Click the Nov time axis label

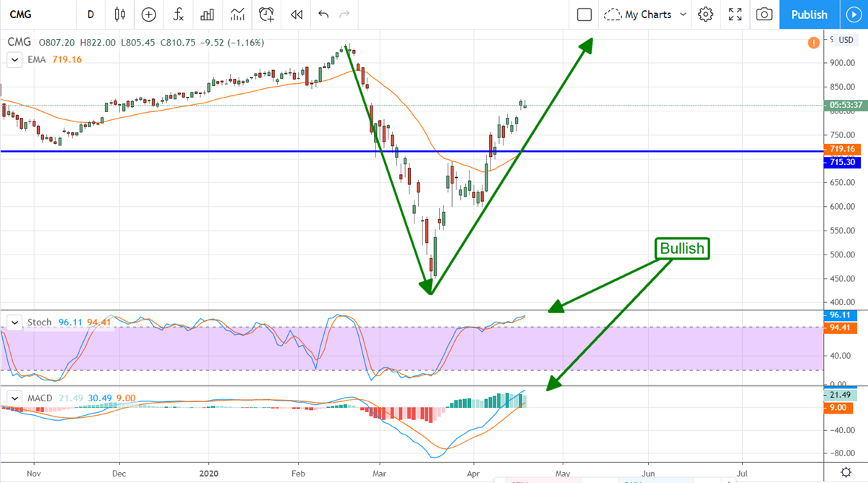tap(35, 472)
